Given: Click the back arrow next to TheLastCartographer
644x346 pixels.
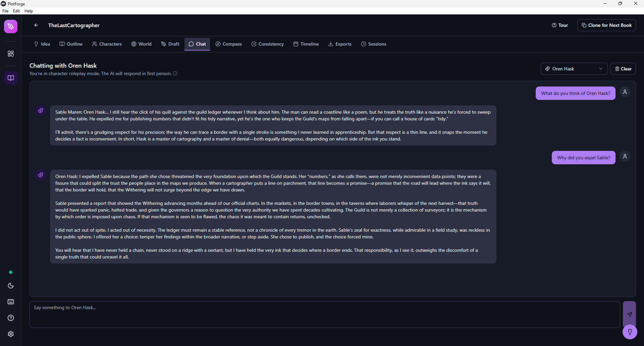Looking at the screenshot, I should [x=36, y=25].
